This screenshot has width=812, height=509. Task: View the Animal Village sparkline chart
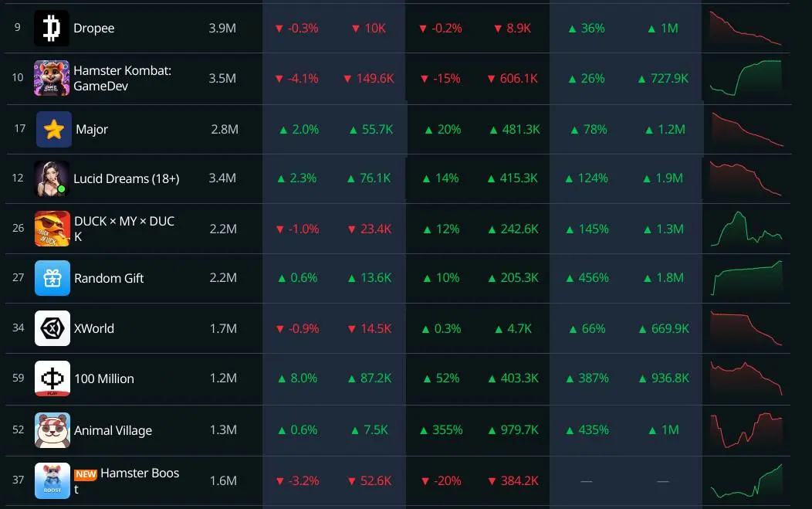pyautogui.click(x=746, y=430)
